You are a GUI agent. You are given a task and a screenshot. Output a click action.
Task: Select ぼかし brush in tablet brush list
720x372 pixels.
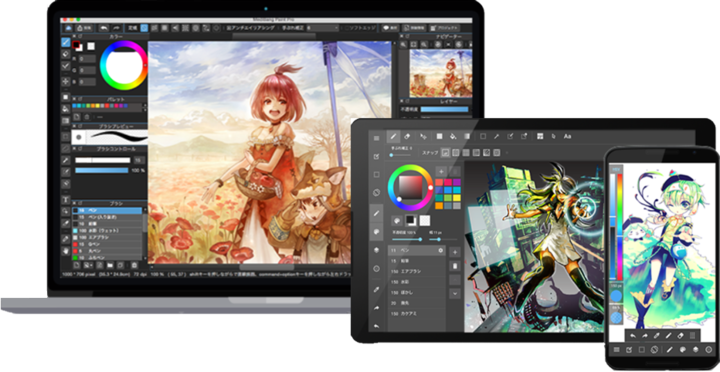click(417, 293)
